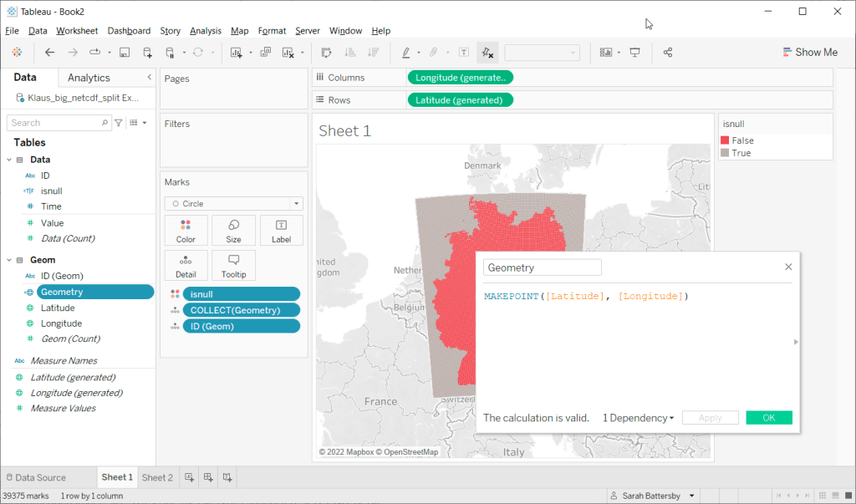Click the New Worksheet toolbar icon
The image size is (856, 504).
[x=236, y=53]
